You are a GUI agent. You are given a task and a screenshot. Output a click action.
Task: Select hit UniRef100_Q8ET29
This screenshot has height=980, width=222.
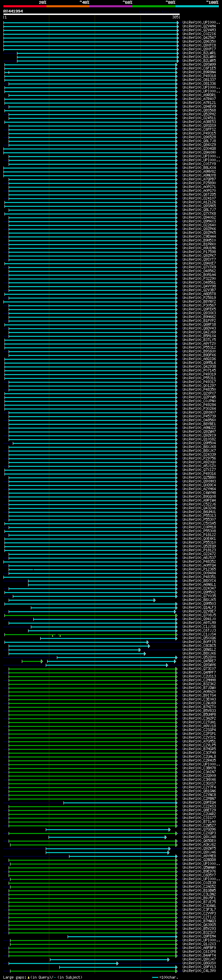pyautogui.click(x=199, y=810)
